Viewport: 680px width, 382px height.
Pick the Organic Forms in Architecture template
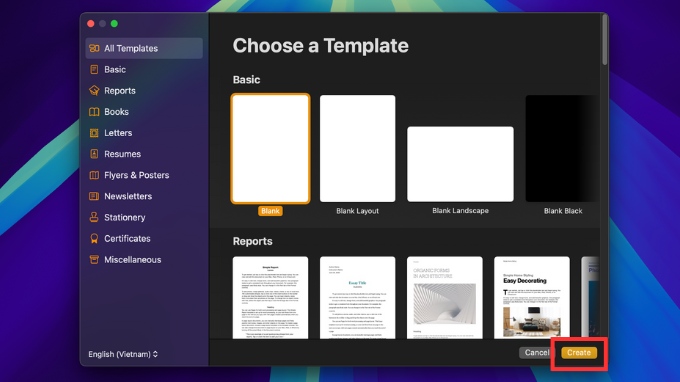445,298
